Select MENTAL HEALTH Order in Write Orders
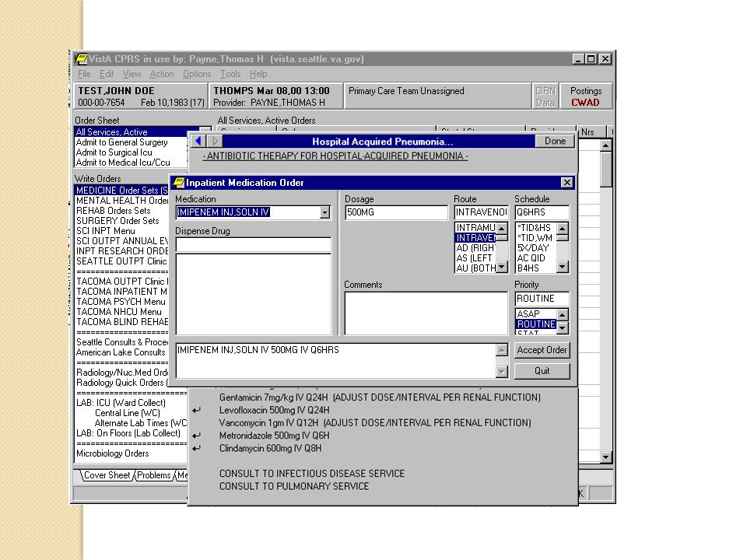 (x=122, y=201)
